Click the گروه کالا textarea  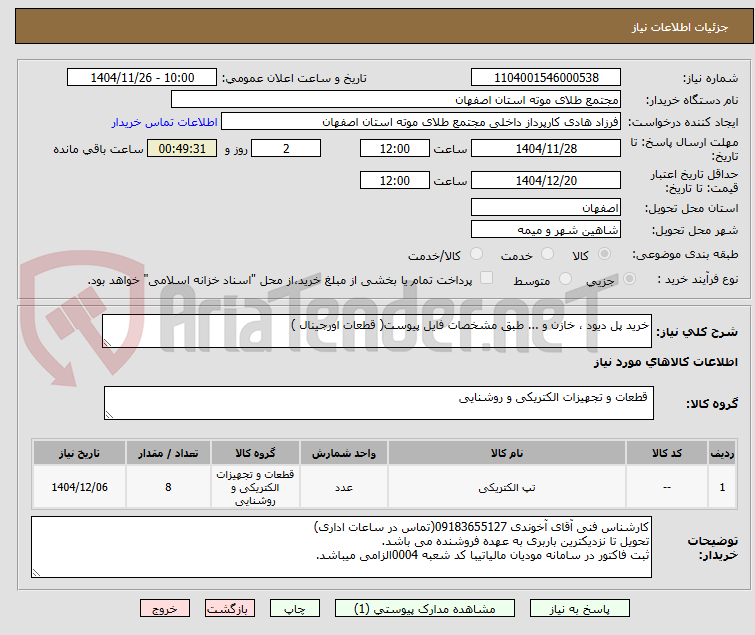pos(378,403)
